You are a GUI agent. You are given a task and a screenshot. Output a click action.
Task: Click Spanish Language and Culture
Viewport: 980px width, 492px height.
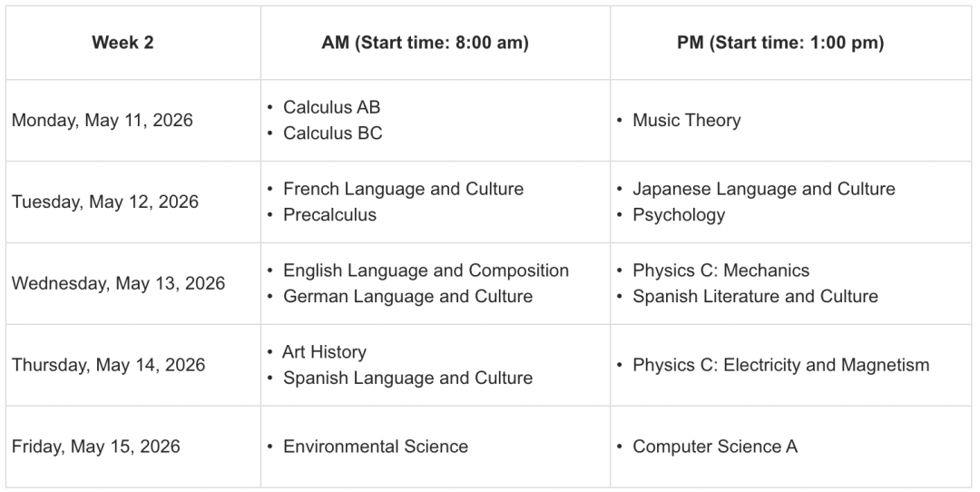coord(407,378)
